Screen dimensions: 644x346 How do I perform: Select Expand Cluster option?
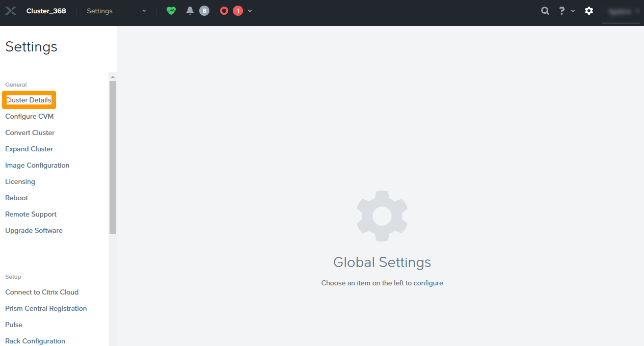point(29,149)
